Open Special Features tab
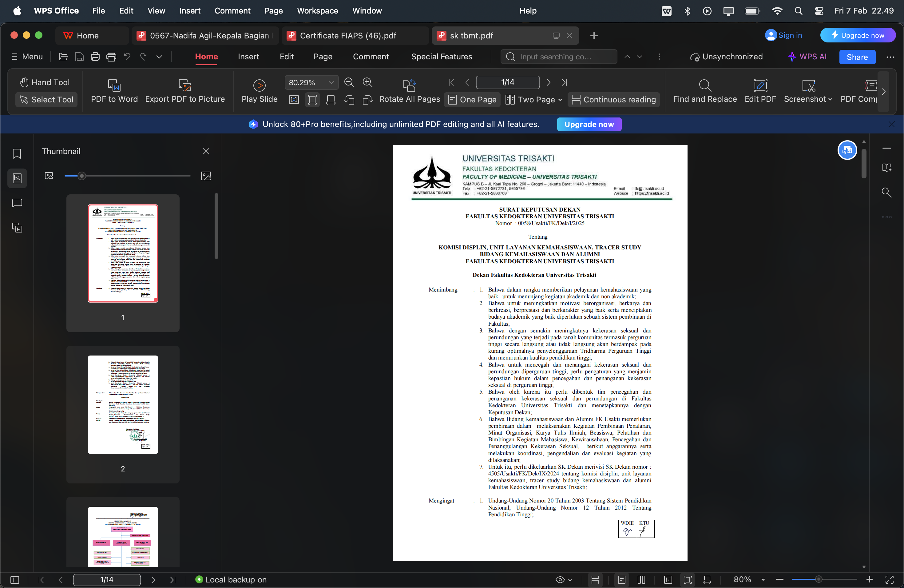The height and width of the screenshot is (588, 904). pyautogui.click(x=441, y=57)
